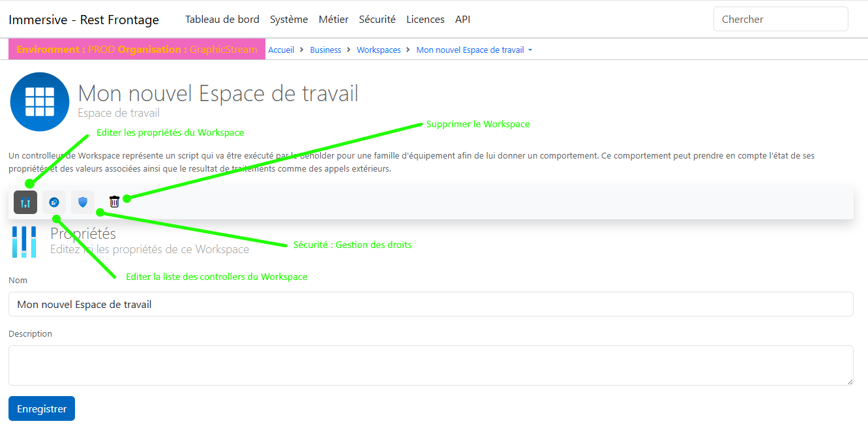Navigate to Business breadcrumb link
This screenshot has width=868, height=445.
tap(325, 50)
